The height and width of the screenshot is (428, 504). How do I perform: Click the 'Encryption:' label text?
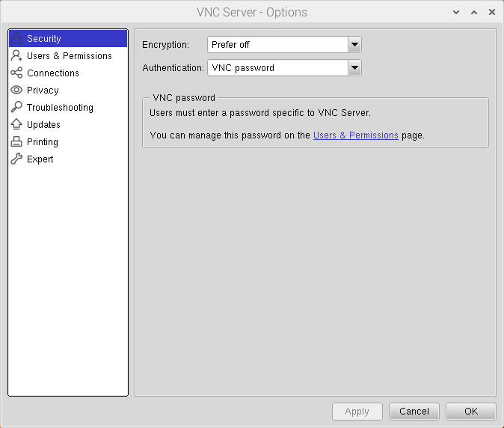(165, 45)
